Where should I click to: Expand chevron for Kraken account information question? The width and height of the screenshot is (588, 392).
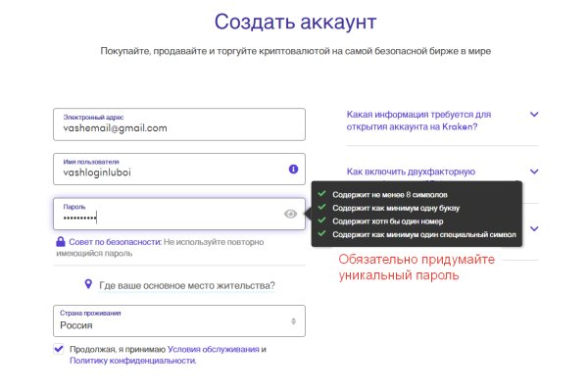tap(534, 115)
